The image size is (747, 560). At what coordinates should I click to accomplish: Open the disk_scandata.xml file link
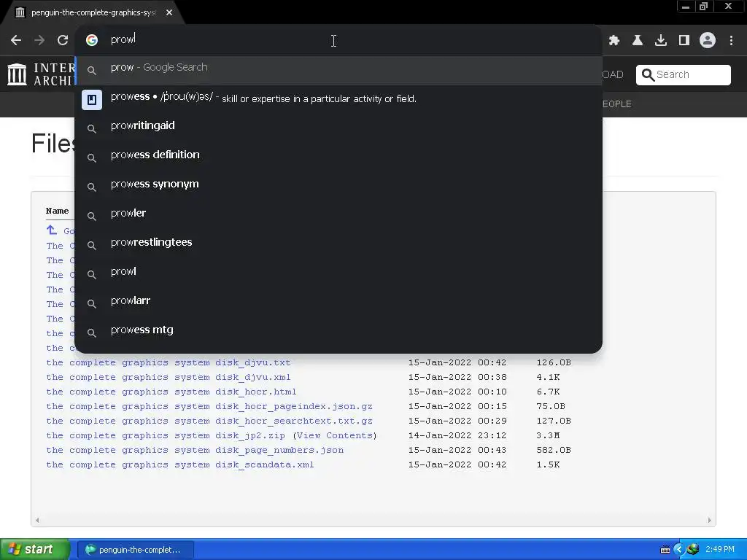180,464
